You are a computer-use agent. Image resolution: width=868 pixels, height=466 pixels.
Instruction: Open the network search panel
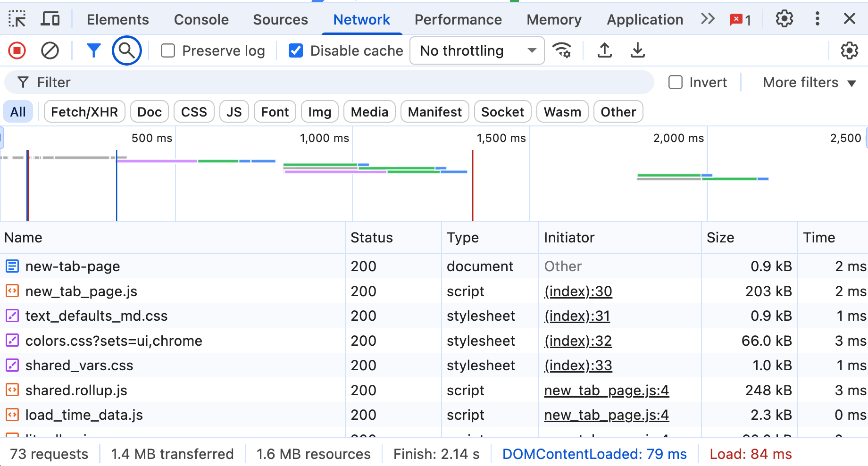click(126, 50)
